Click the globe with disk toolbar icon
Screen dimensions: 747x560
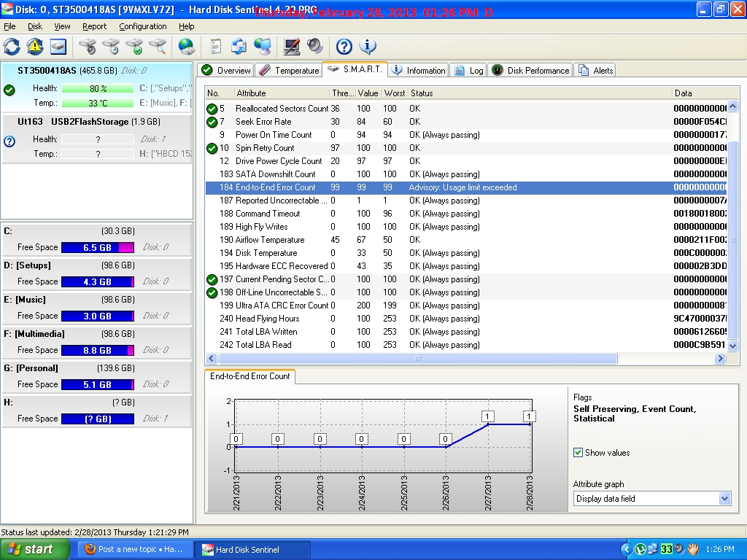coord(186,46)
